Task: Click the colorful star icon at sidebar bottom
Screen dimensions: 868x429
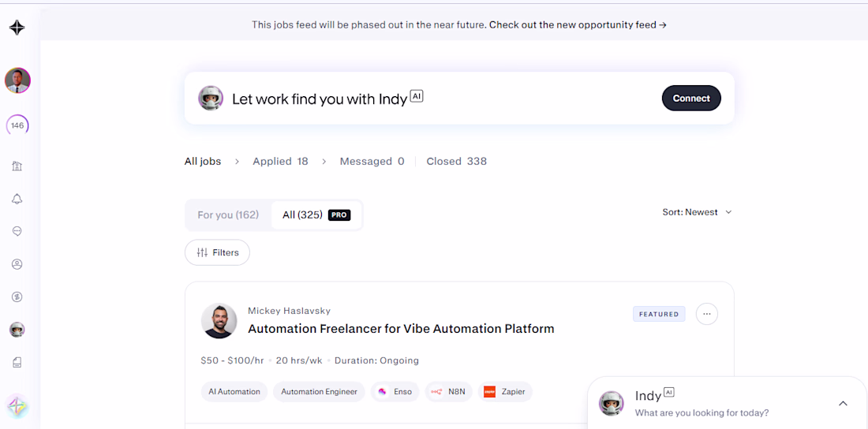Action: 17,407
